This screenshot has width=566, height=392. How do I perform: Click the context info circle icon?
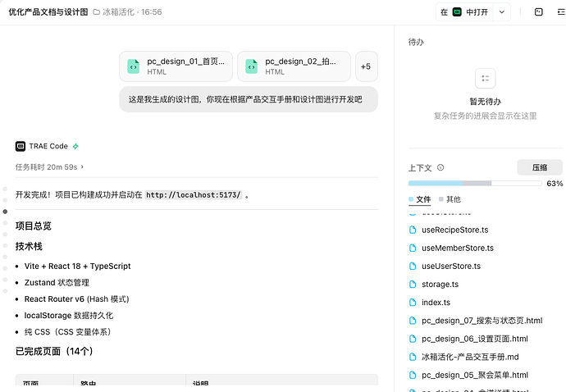pyautogui.click(x=440, y=167)
